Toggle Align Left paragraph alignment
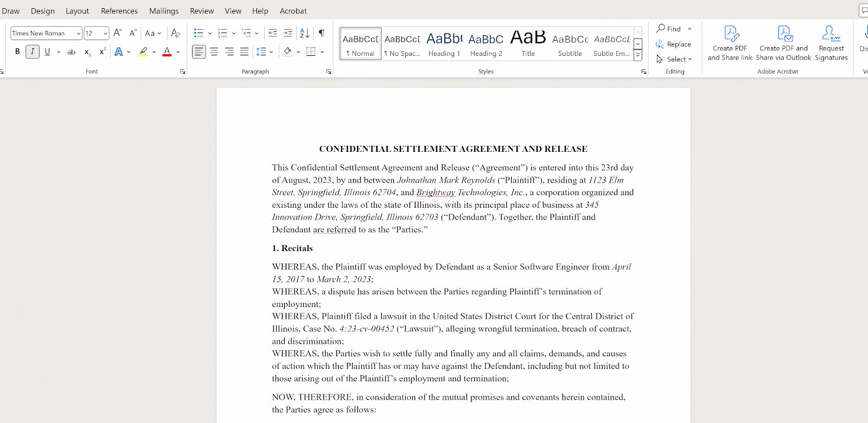868x423 pixels. point(199,52)
